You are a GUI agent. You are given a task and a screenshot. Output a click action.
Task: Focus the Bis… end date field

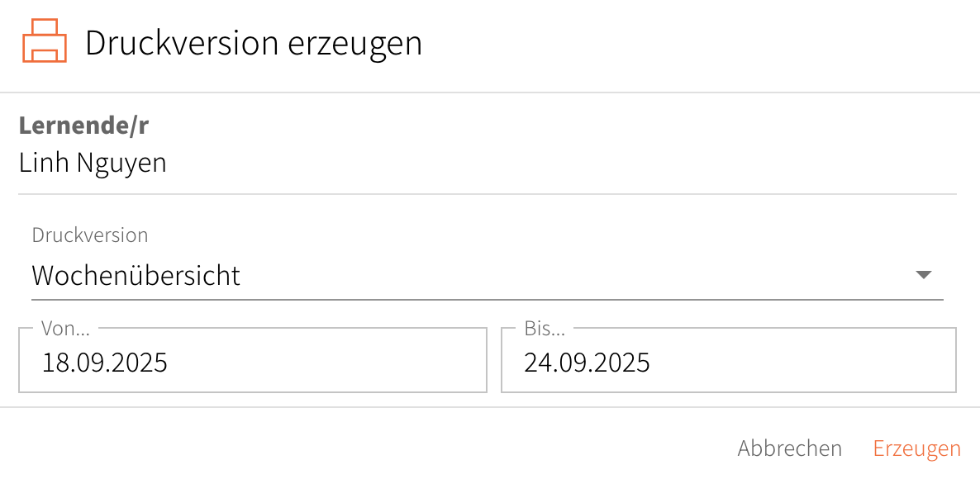pos(728,362)
